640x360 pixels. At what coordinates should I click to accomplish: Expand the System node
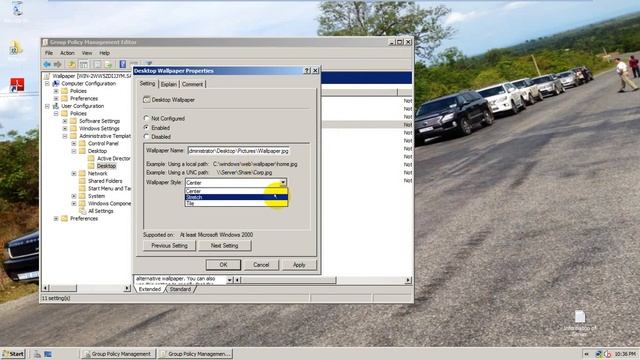coord(74,196)
